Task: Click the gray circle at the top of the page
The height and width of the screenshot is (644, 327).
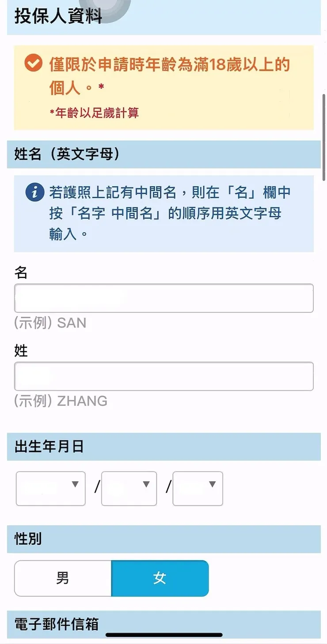Action: tap(105, 8)
